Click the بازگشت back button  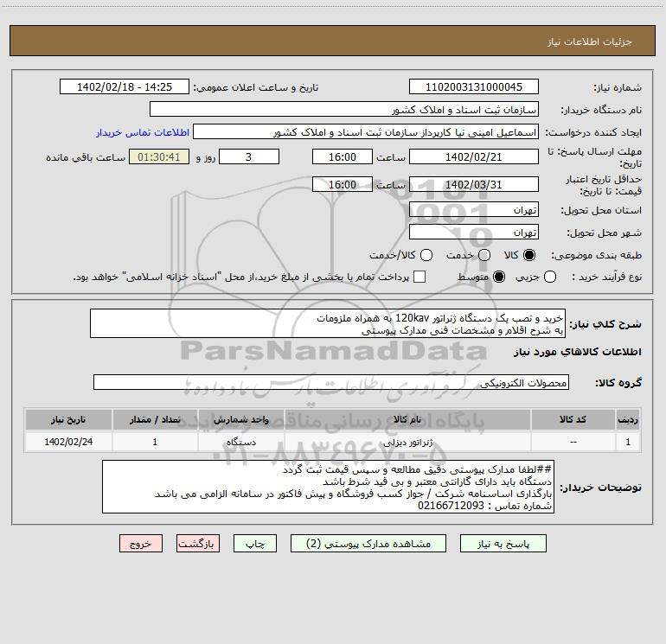click(x=198, y=544)
